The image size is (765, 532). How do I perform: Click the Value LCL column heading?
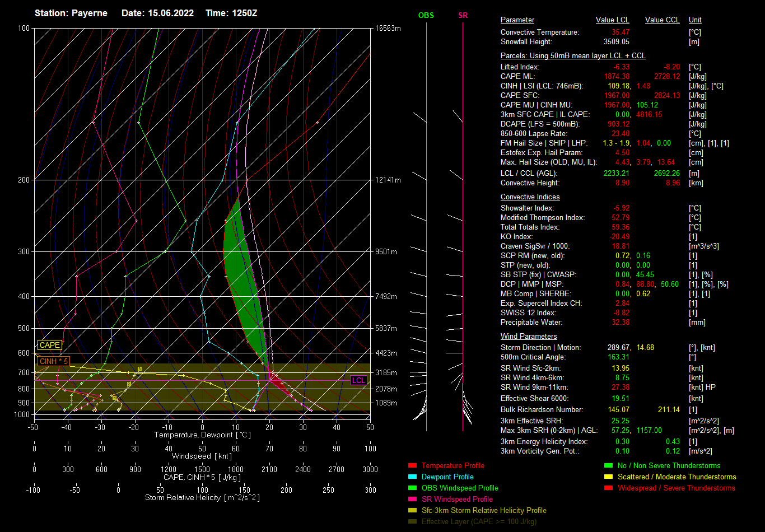tap(612, 20)
